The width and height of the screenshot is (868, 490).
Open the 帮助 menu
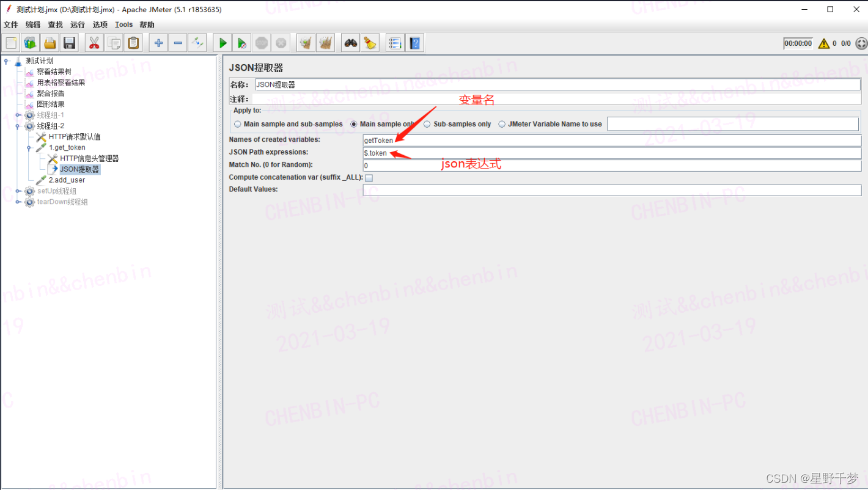coord(147,25)
